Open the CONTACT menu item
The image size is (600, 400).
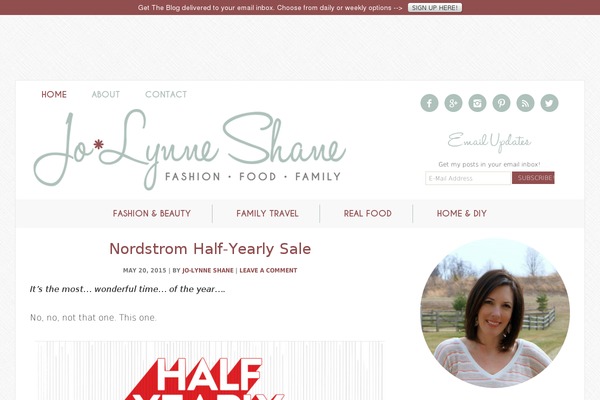click(166, 95)
